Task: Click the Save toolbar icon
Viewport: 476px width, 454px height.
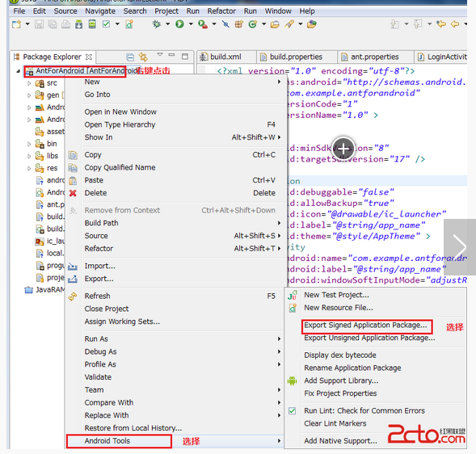Action: [x=39, y=24]
